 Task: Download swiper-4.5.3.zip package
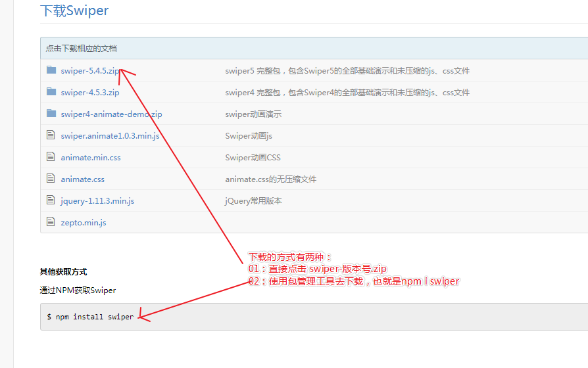click(90, 92)
